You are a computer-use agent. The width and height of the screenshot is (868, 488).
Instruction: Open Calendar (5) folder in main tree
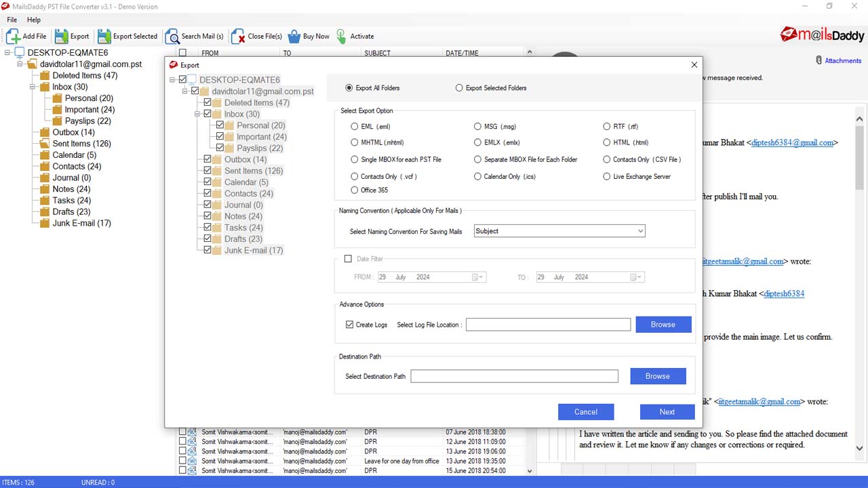pos(74,155)
